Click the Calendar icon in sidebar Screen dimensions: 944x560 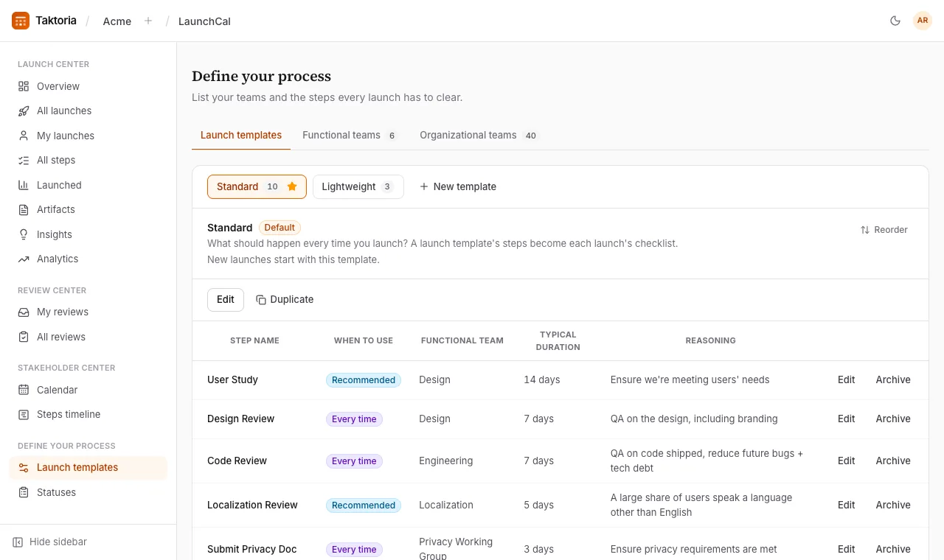(x=24, y=390)
